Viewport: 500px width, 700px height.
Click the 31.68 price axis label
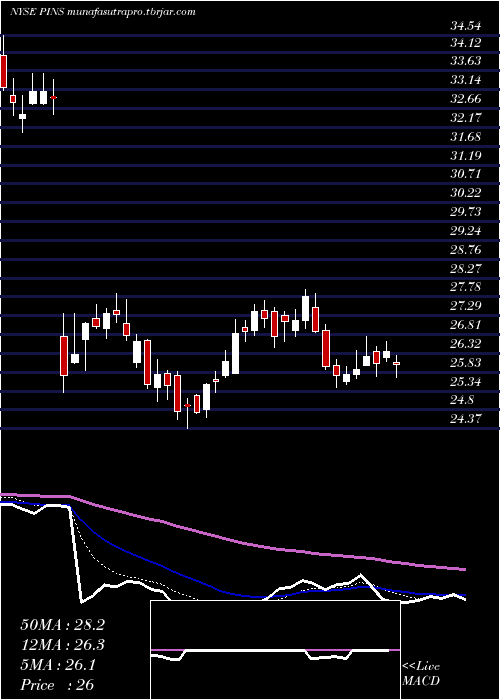click(466, 137)
